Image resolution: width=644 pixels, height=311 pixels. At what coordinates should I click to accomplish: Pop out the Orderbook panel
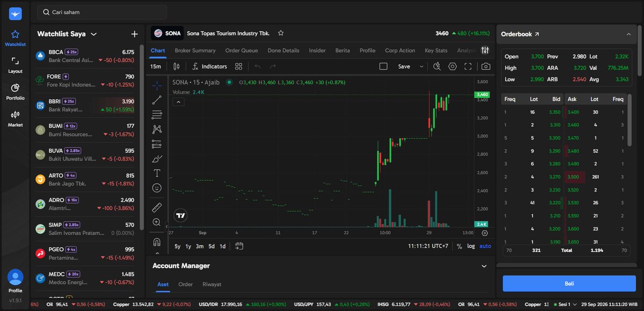537,34
